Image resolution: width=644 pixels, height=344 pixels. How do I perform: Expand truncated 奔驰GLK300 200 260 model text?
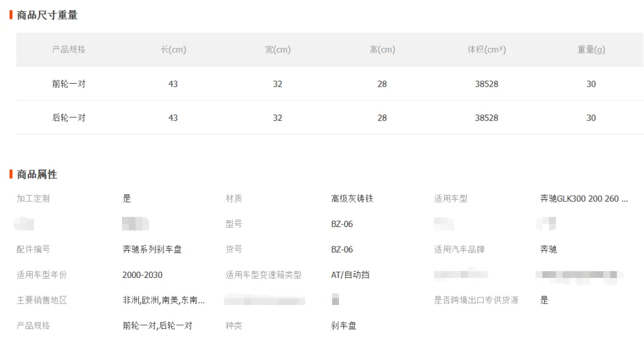584,199
